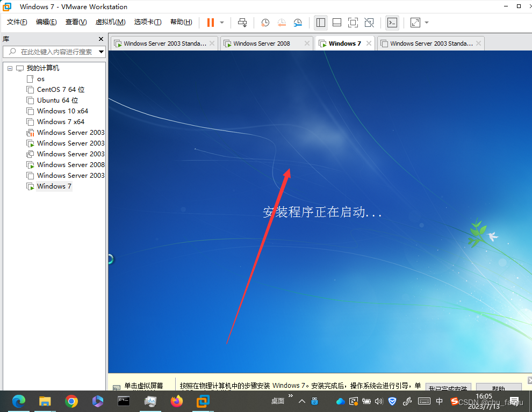The image size is (532, 412).
Task: Close the 库 library panel
Action: (101, 39)
